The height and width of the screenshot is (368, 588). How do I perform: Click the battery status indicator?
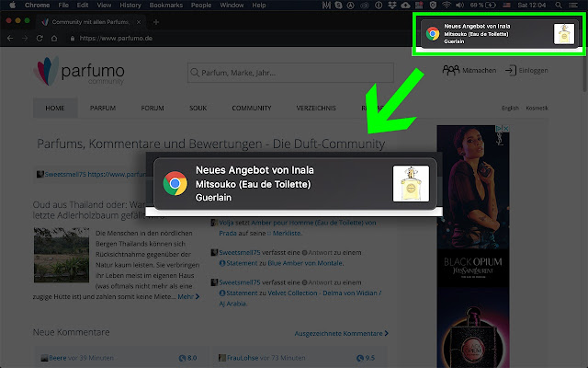483,5
